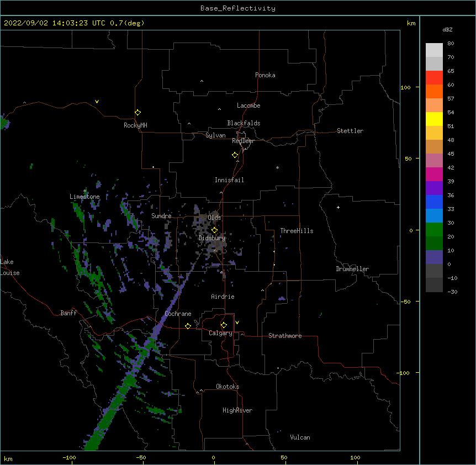Pick the bright green 20-30 dBZ legend swatch
Image resolution: width=476 pixels, height=465 pixels.
(x=434, y=230)
